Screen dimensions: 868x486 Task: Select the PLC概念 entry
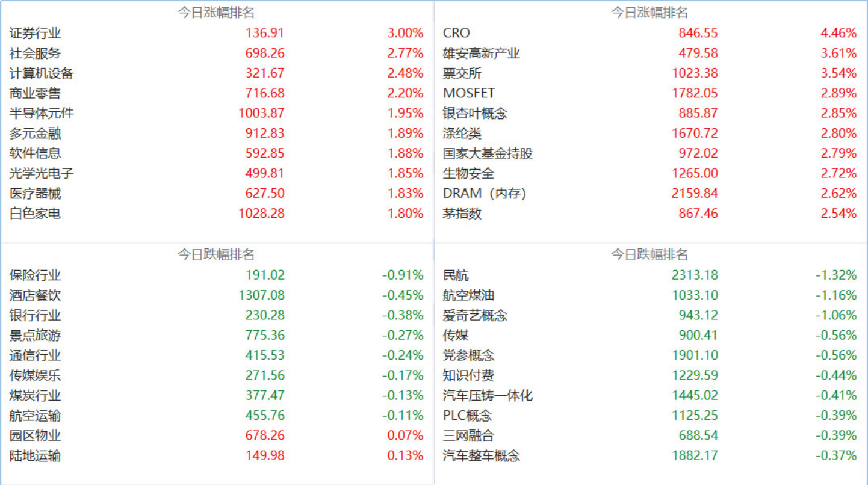click(650, 416)
